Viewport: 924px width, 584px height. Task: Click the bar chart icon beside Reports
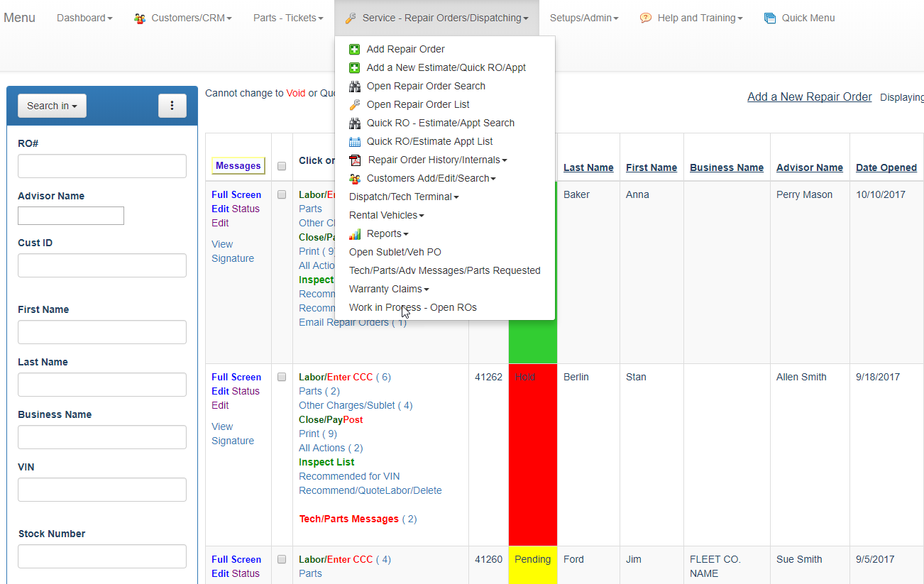355,233
